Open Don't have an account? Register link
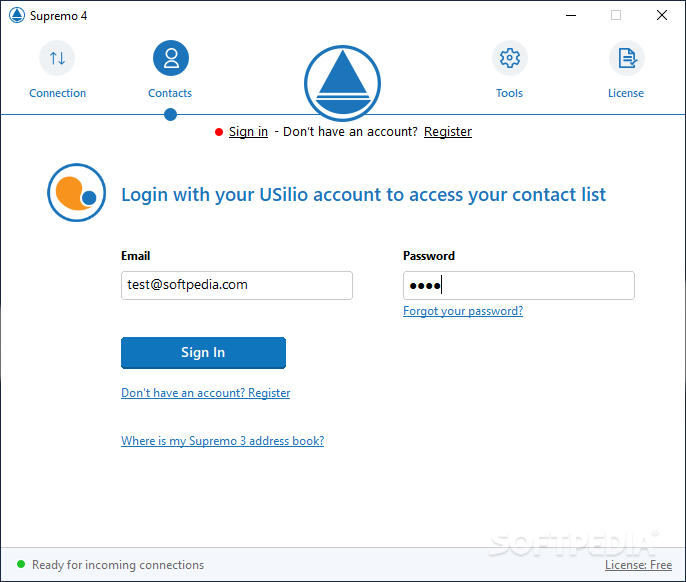 206,393
